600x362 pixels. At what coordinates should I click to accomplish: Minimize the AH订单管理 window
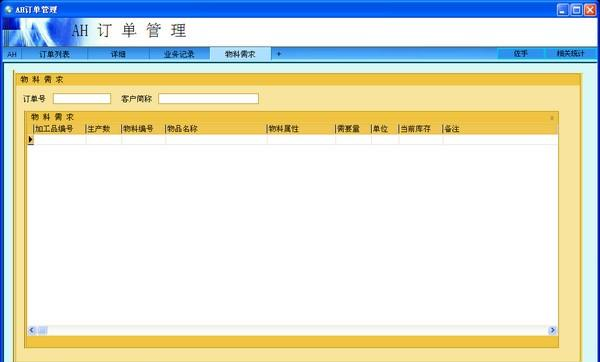click(x=562, y=10)
